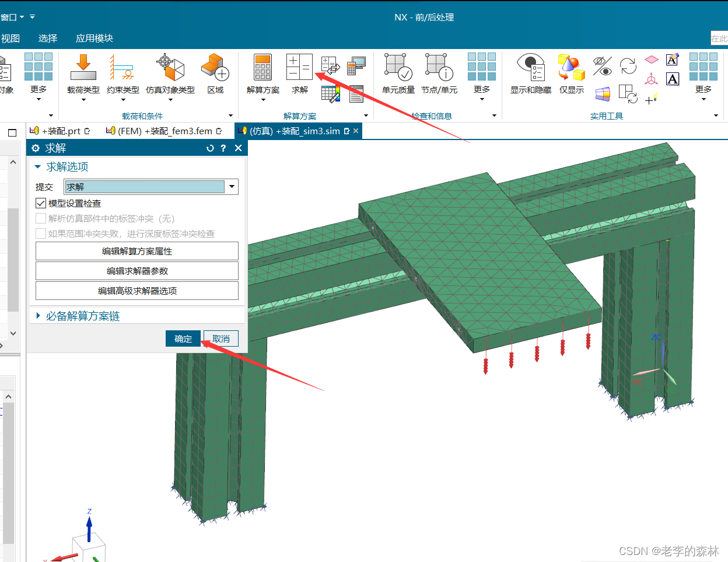The image size is (728, 562).
Task: Click the small square box left of the file tabs
Action: pyautogui.click(x=12, y=132)
